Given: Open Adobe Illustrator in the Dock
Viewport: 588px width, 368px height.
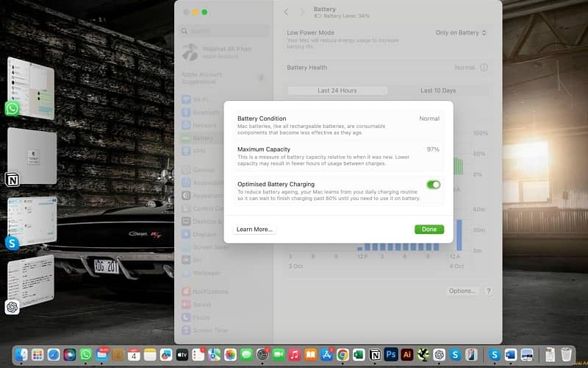Looking at the screenshot, I should pos(407,354).
